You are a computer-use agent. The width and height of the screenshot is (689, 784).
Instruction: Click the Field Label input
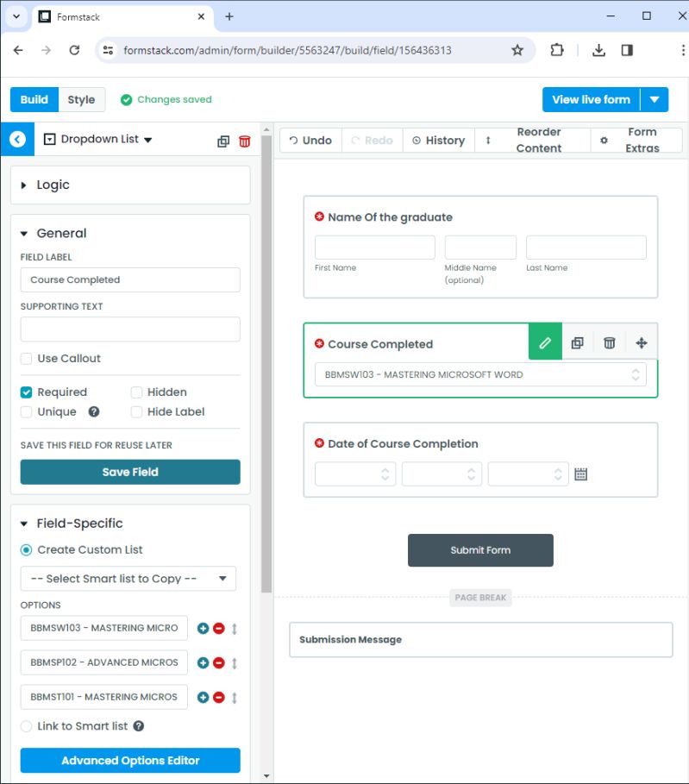coord(130,280)
